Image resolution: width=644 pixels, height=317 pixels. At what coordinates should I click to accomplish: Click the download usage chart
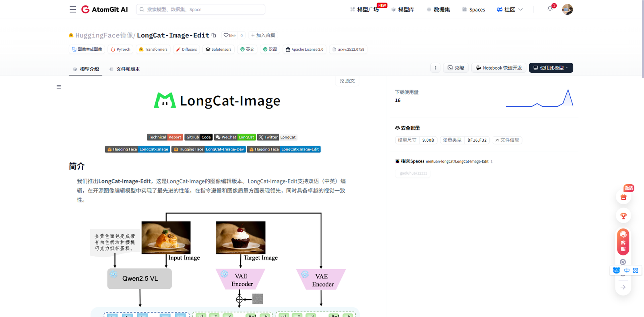539,98
